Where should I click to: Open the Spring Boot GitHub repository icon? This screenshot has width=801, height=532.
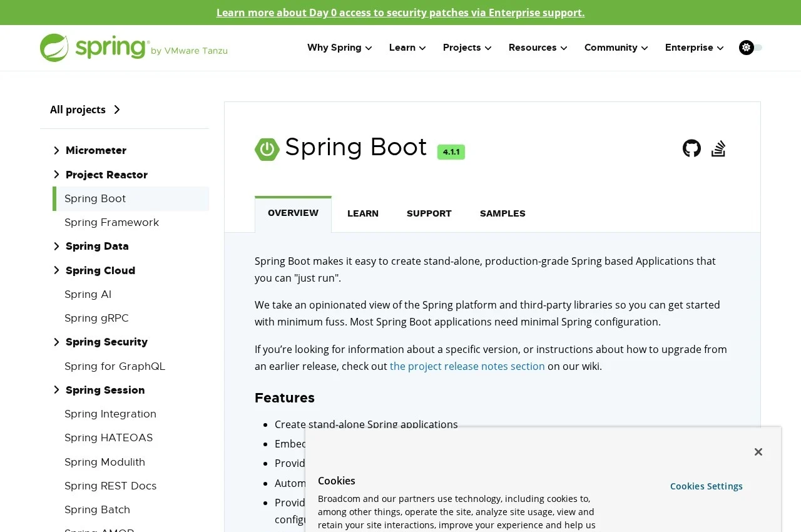691,148
